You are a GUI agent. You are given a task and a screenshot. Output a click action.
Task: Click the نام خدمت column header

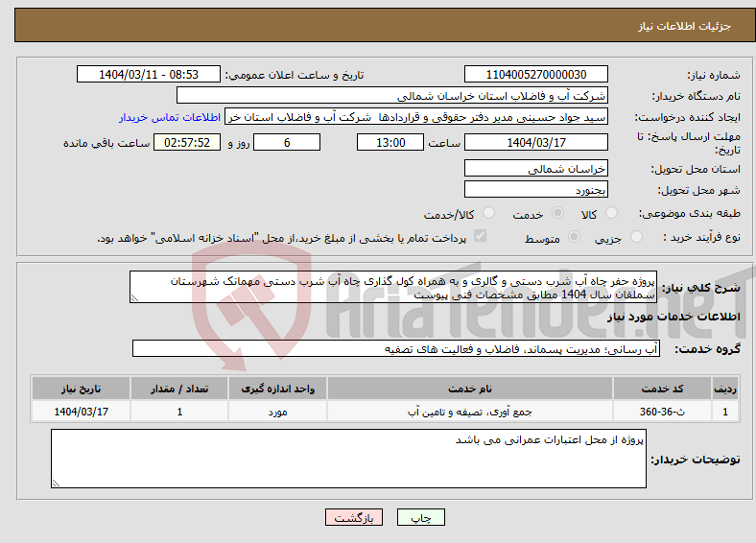click(x=470, y=389)
